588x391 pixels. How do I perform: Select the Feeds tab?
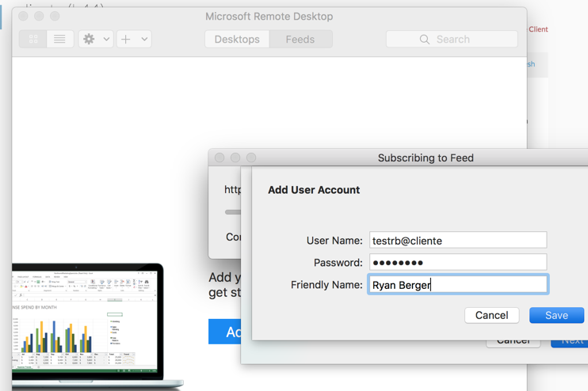(300, 39)
